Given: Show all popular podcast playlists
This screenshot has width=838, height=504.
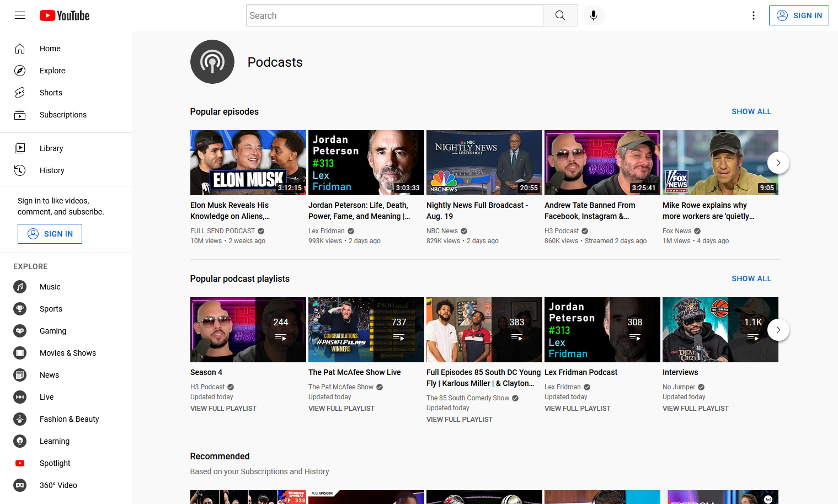Looking at the screenshot, I should [x=751, y=278].
